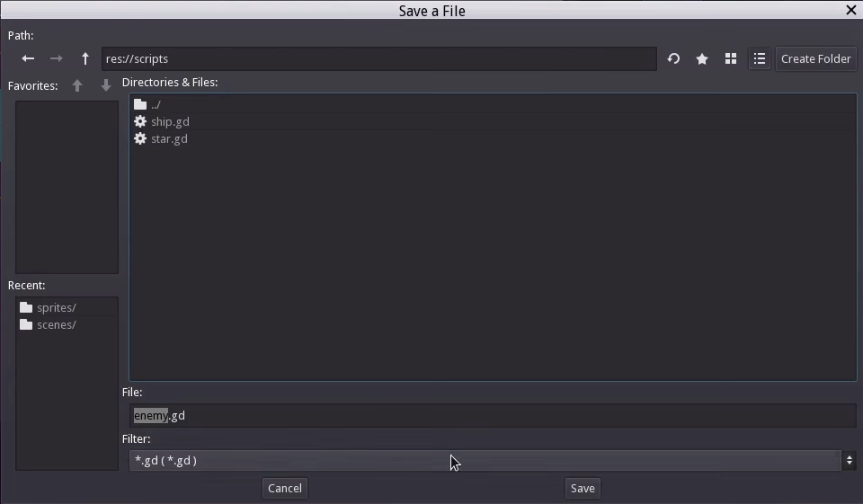Toggle favorite for current folder

[x=702, y=59]
